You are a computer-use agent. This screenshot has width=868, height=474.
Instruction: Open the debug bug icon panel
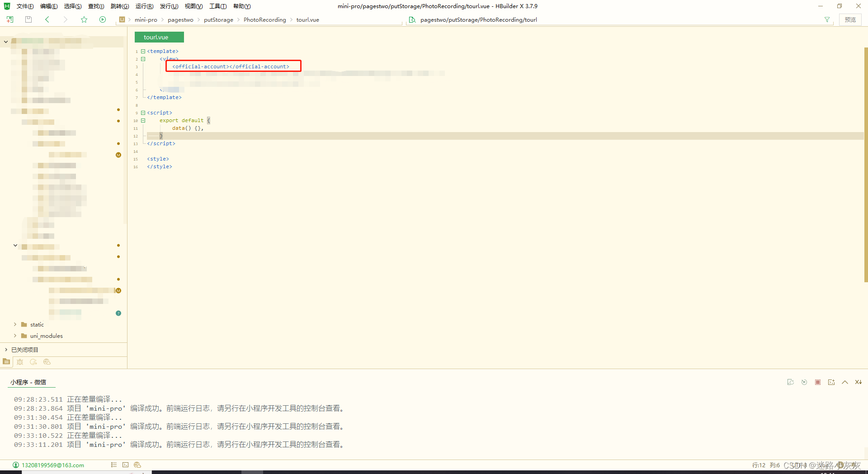coord(20,362)
